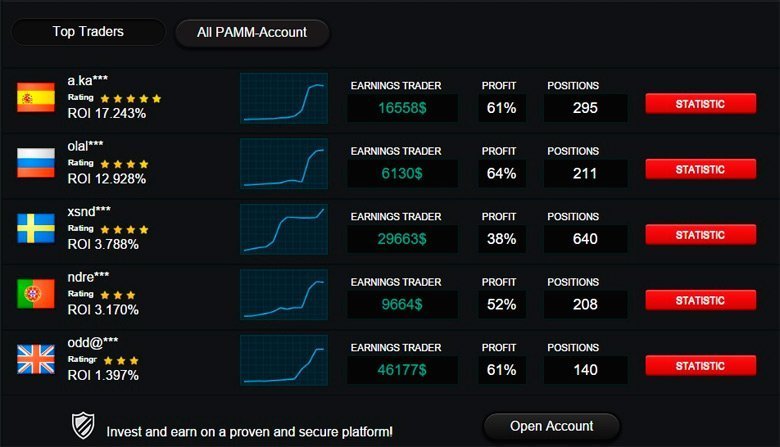
Task: Open the Statistic button for odd@***
Action: (700, 366)
